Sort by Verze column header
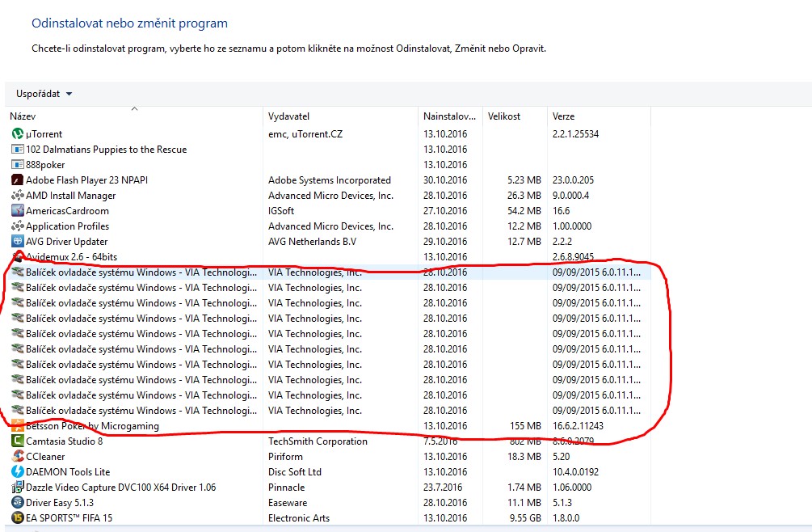This screenshot has height=532, width=812. tap(563, 117)
